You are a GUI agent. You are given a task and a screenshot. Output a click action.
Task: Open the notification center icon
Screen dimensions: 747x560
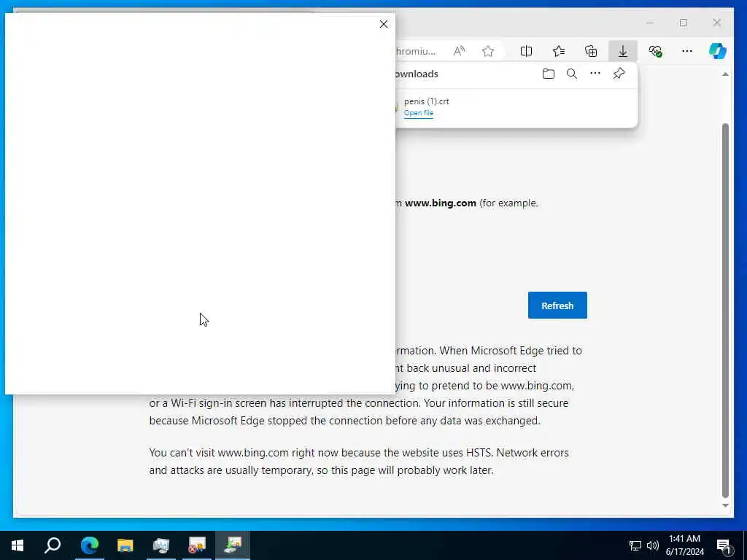point(724,546)
